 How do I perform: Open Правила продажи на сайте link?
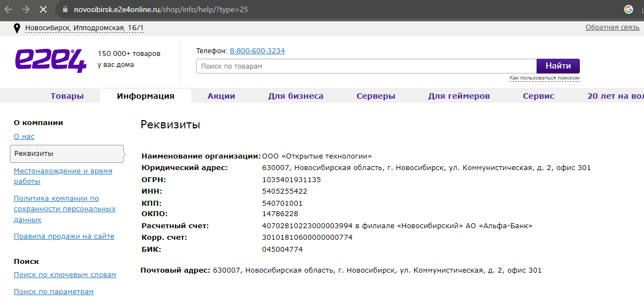coord(64,236)
